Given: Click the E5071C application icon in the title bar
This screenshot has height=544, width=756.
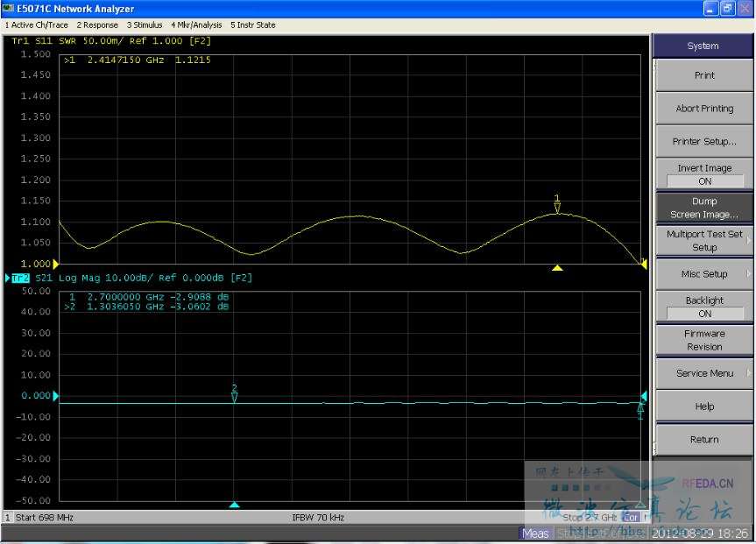Looking at the screenshot, I should 8,8.
